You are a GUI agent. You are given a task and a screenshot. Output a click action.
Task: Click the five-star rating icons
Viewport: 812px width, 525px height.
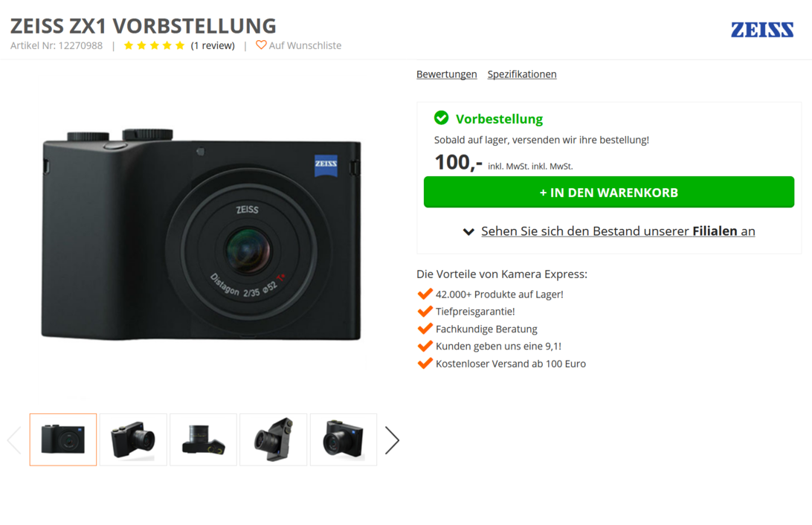point(155,45)
